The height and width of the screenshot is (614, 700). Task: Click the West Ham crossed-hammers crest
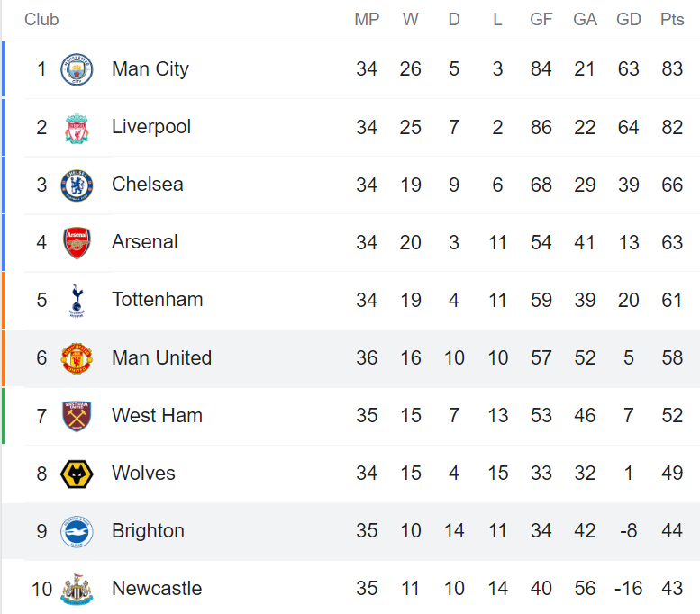point(77,416)
